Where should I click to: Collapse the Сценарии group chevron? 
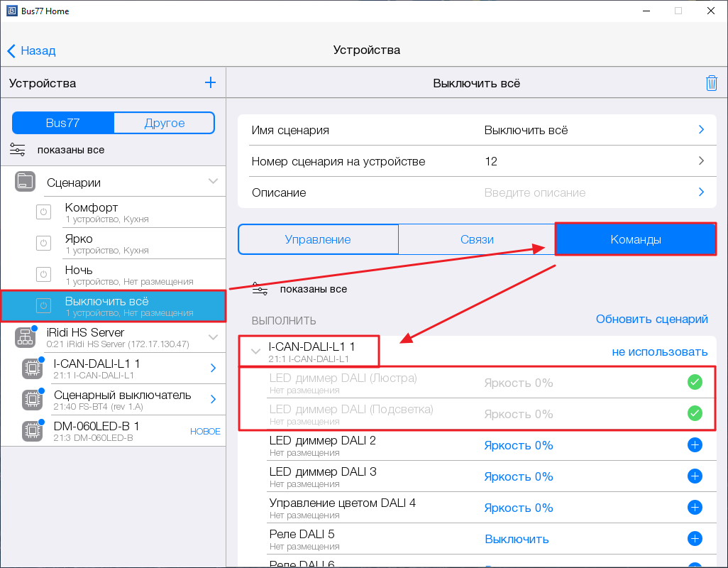pos(213,182)
